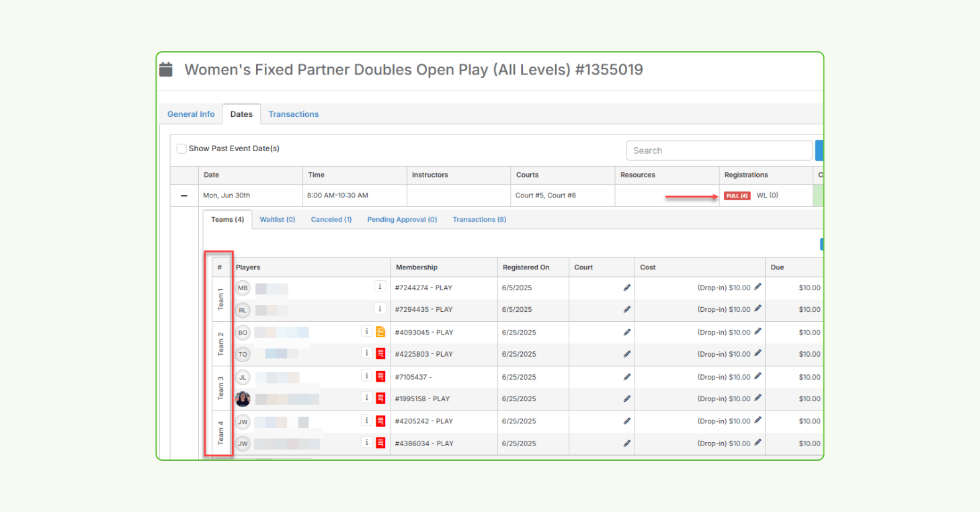The width and height of the screenshot is (980, 512).
Task: Open the event calendar icon beside the title
Action: 166,69
